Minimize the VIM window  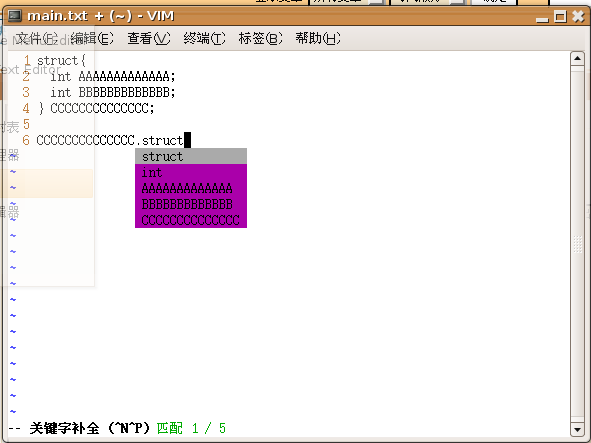(x=542, y=17)
